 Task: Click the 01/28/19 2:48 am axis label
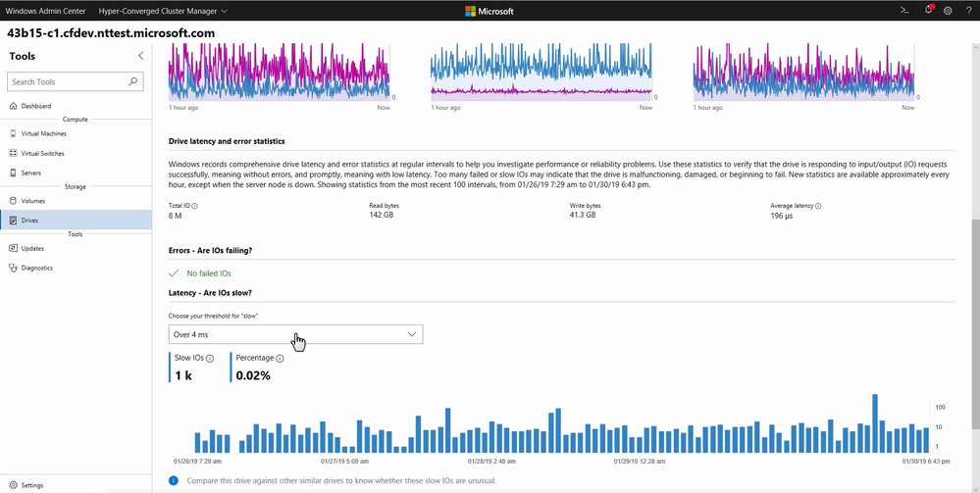491,462
